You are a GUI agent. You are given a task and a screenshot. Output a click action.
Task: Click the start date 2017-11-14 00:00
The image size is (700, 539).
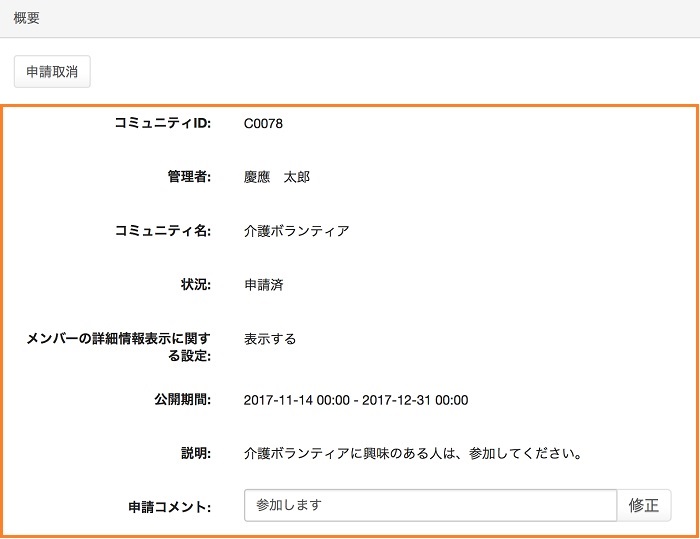tap(296, 400)
